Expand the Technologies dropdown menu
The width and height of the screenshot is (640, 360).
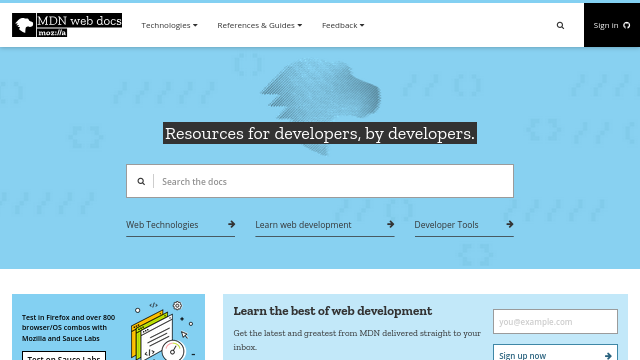click(169, 25)
